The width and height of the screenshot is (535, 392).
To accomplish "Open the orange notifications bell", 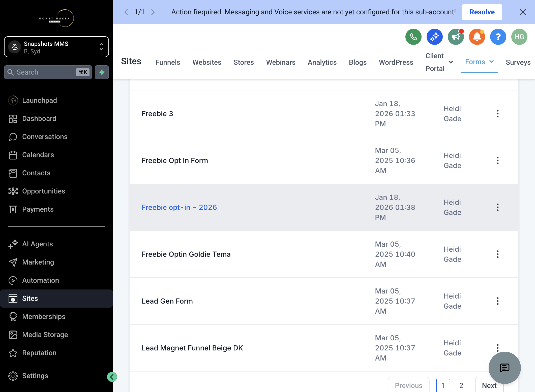I will click(x=477, y=37).
